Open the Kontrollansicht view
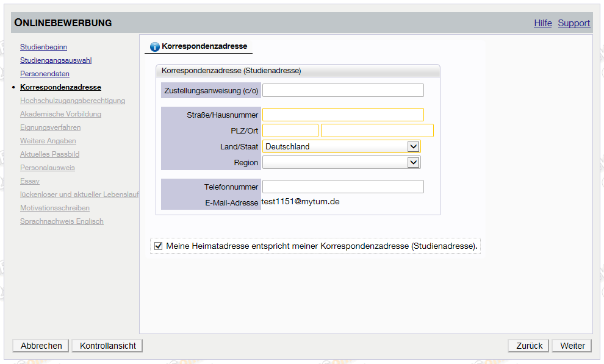The width and height of the screenshot is (604, 364). 107,346
